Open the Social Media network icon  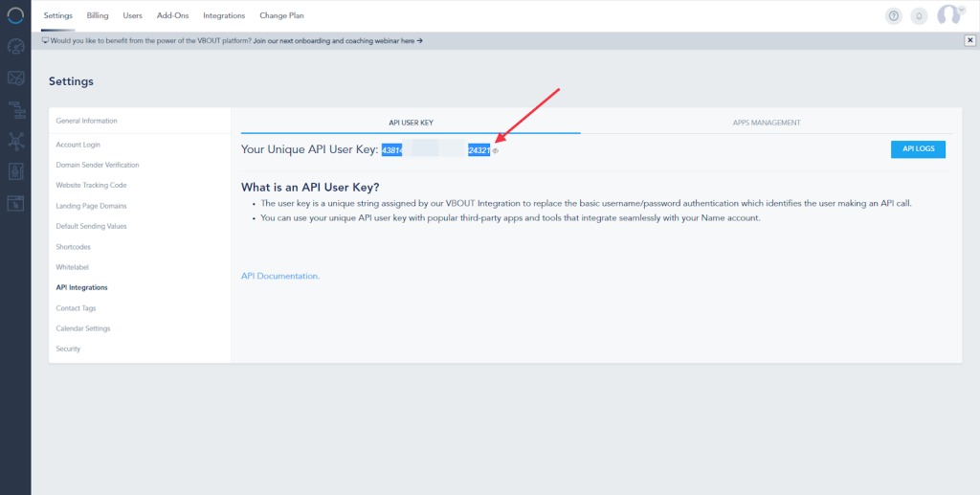pyautogui.click(x=15, y=141)
